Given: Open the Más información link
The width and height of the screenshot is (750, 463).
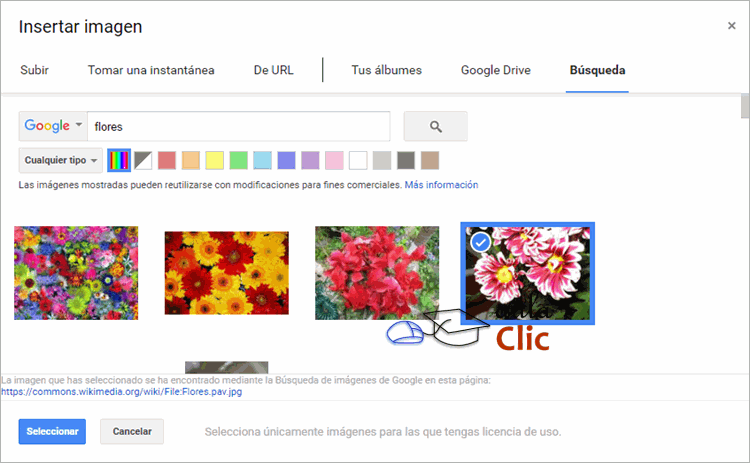Looking at the screenshot, I should (x=441, y=185).
